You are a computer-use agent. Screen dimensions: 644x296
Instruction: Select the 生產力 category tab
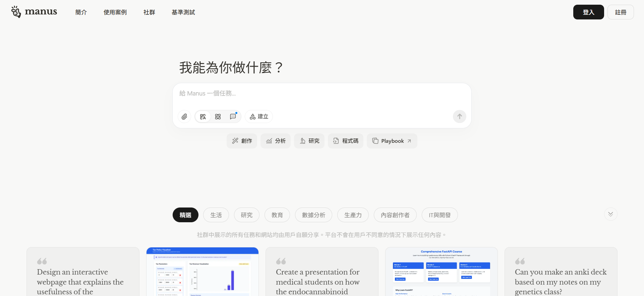(353, 215)
